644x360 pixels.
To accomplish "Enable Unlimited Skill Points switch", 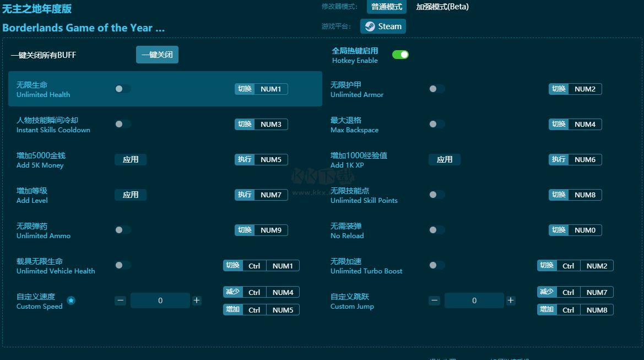I will pyautogui.click(x=437, y=195).
